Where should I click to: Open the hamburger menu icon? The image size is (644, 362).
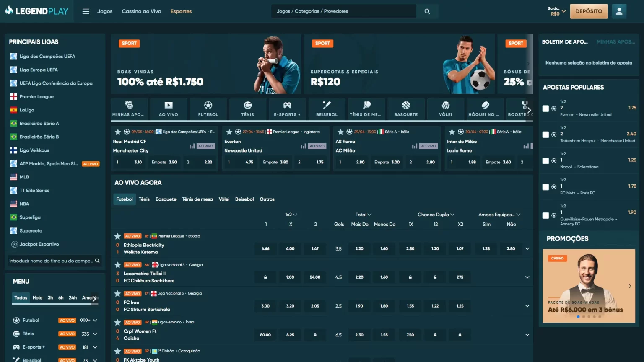86,11
